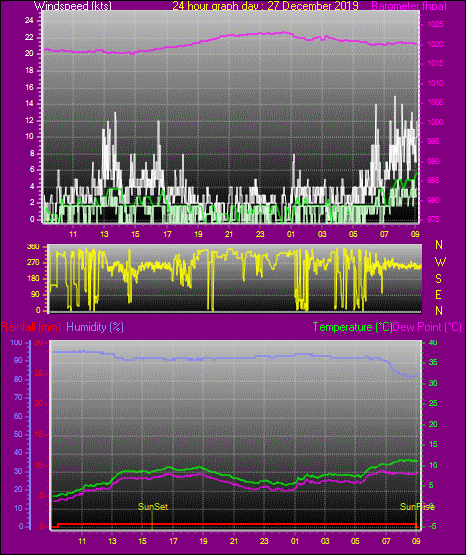
Task: Select the SunRise marker label
Action: point(417,507)
